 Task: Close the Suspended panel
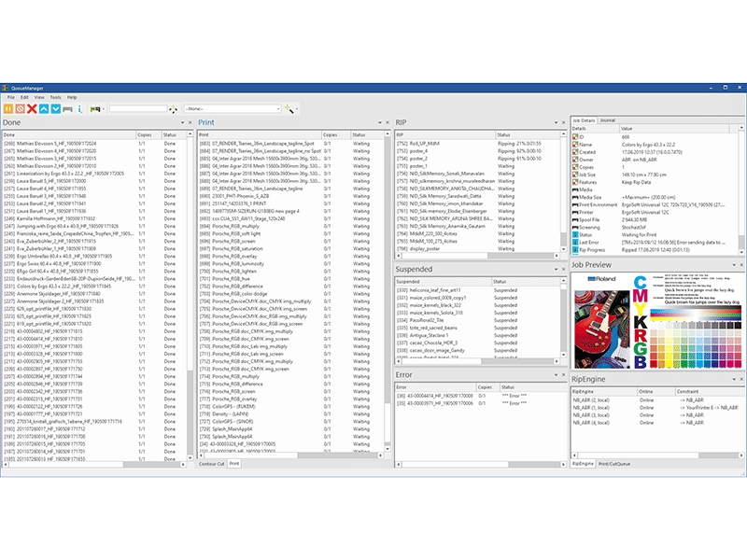[x=563, y=269]
